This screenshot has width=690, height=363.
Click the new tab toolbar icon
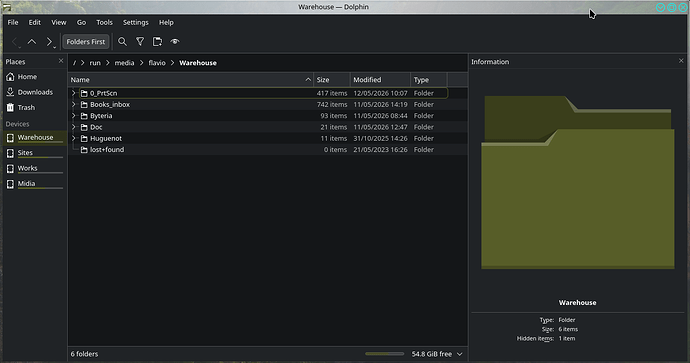coord(157,42)
